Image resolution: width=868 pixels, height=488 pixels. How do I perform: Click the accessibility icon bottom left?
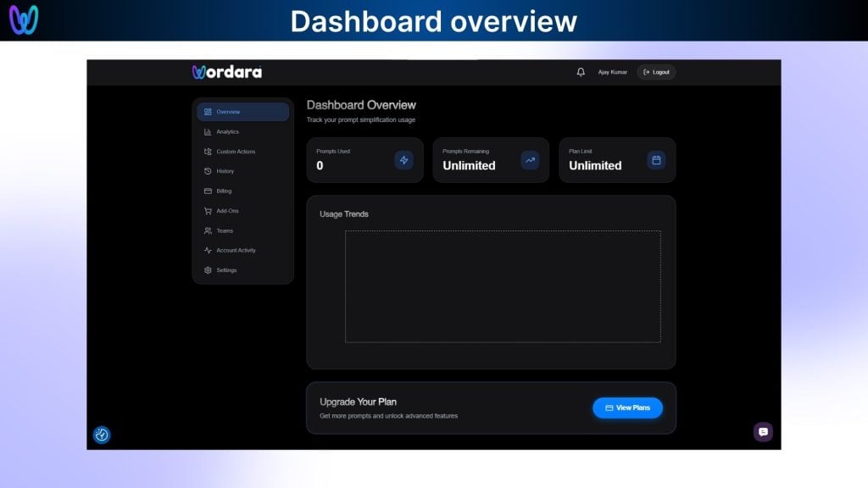[101, 435]
